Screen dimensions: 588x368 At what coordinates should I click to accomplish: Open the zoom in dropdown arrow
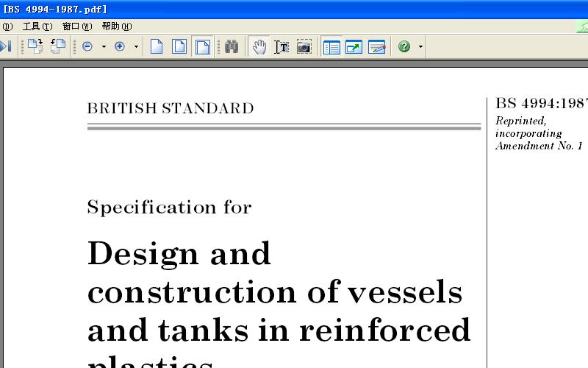(x=136, y=47)
